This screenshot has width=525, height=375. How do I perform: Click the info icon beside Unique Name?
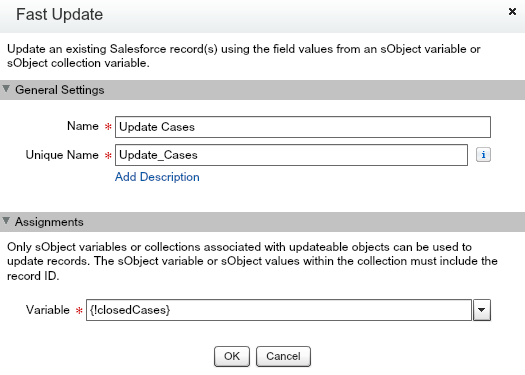(x=483, y=155)
